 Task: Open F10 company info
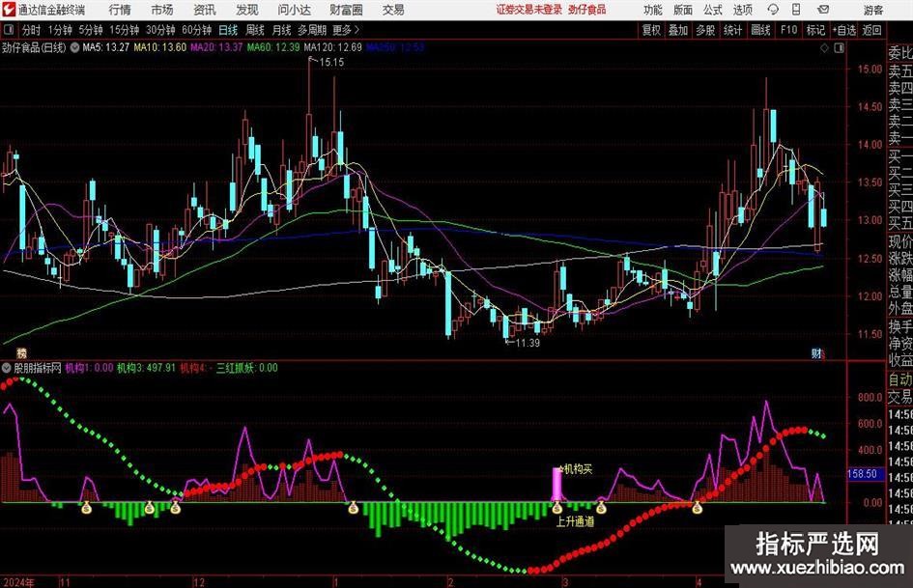[x=789, y=30]
